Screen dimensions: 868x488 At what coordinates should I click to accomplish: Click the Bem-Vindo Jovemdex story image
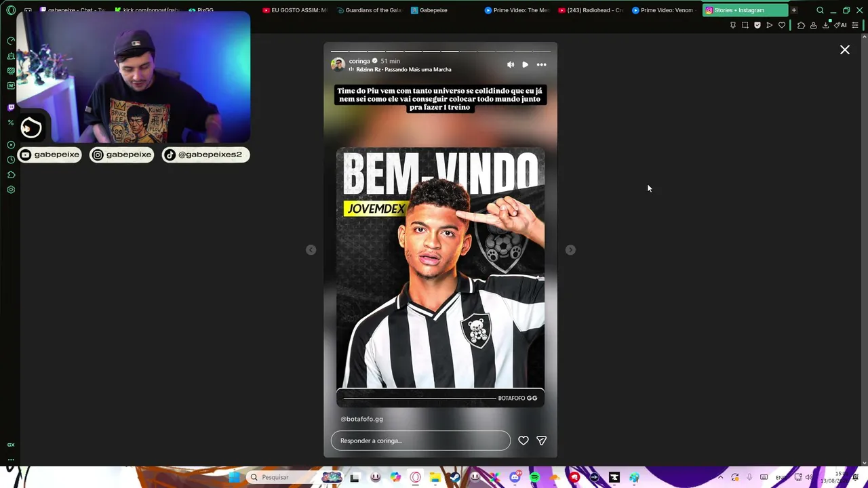click(x=440, y=277)
